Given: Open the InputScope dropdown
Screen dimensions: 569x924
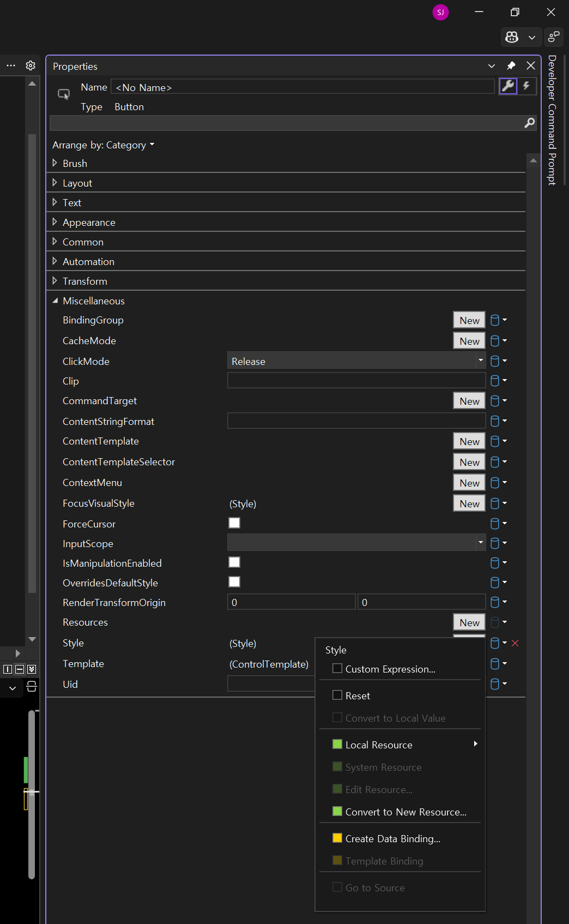Looking at the screenshot, I should pos(356,542).
